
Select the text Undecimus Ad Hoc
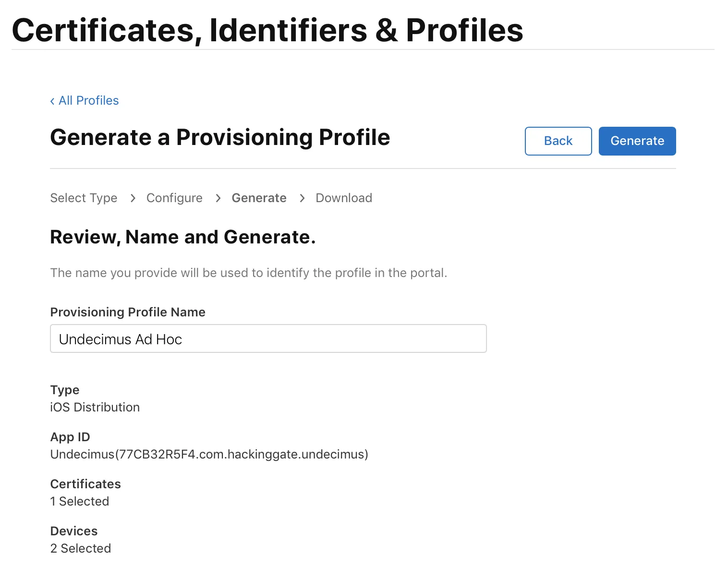coord(120,339)
